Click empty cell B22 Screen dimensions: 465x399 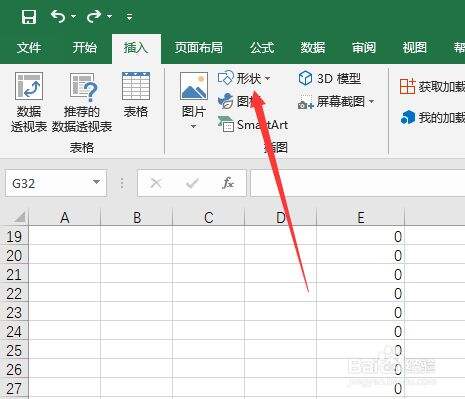click(137, 293)
